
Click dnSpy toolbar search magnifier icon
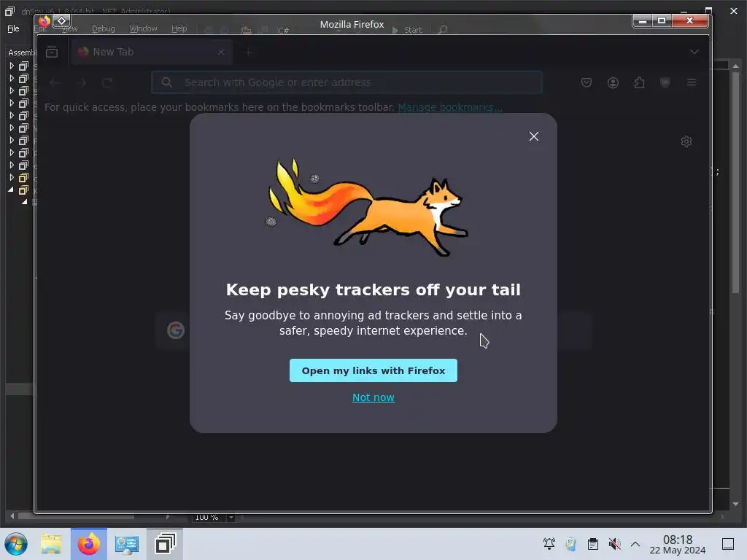click(x=443, y=30)
